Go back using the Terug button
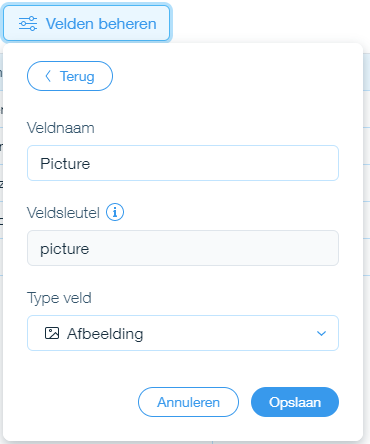Screen dimensions: 370x444 point(70,76)
